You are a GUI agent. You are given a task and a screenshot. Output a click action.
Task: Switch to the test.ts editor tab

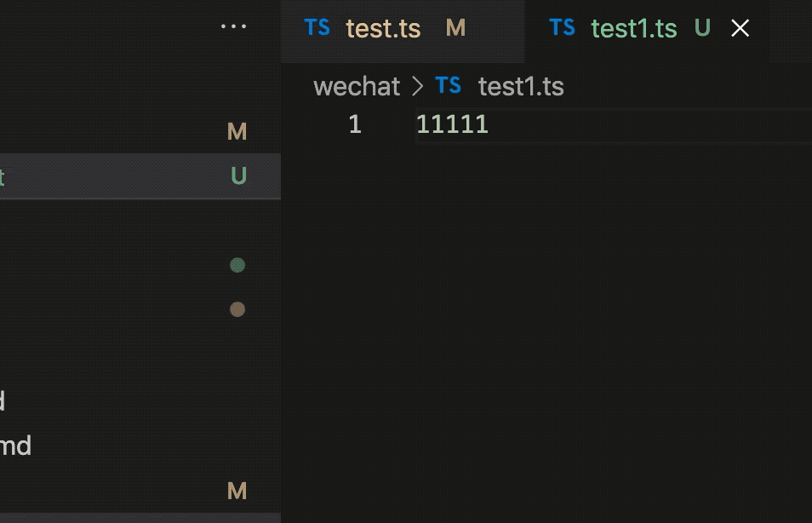click(383, 29)
